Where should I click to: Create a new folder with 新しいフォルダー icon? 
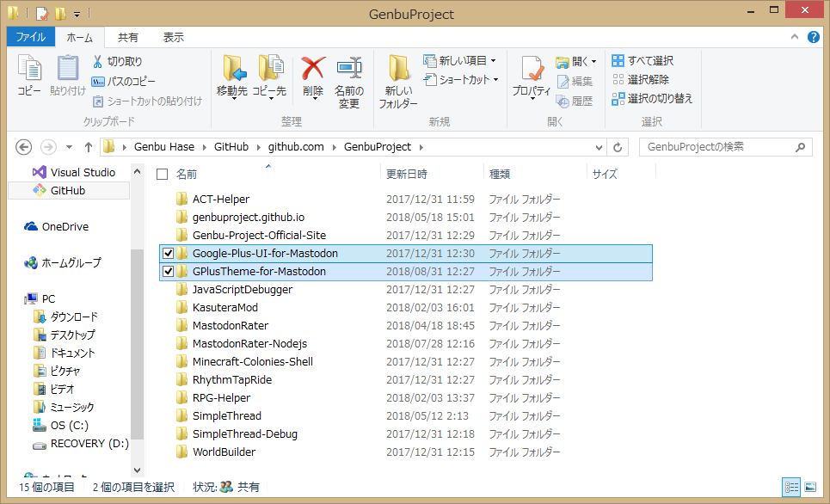(398, 69)
